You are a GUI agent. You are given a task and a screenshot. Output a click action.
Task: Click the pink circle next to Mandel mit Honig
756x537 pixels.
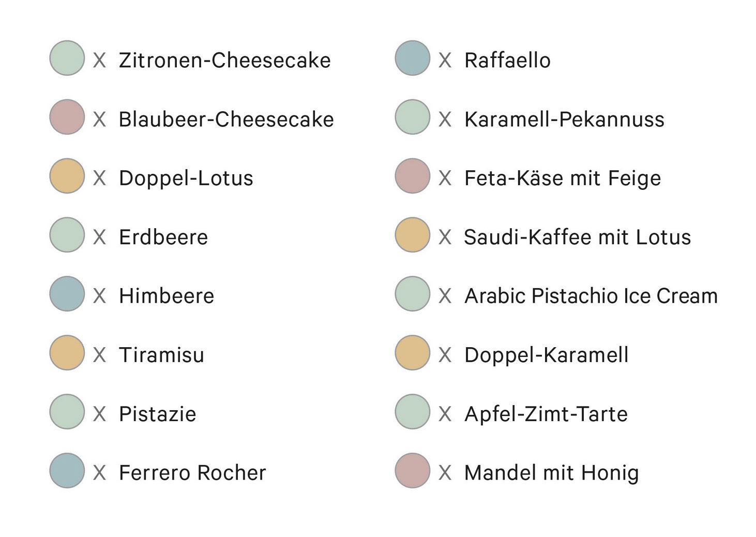413,471
